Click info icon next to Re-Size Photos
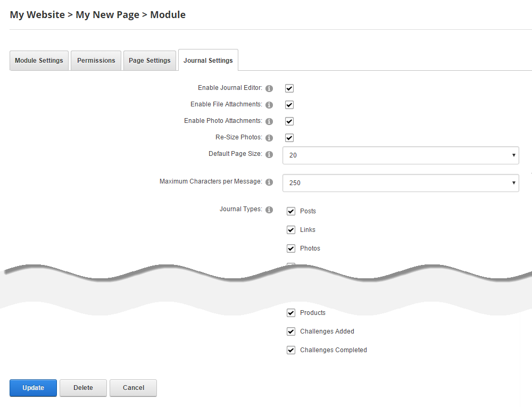This screenshot has width=532, height=407. click(269, 138)
